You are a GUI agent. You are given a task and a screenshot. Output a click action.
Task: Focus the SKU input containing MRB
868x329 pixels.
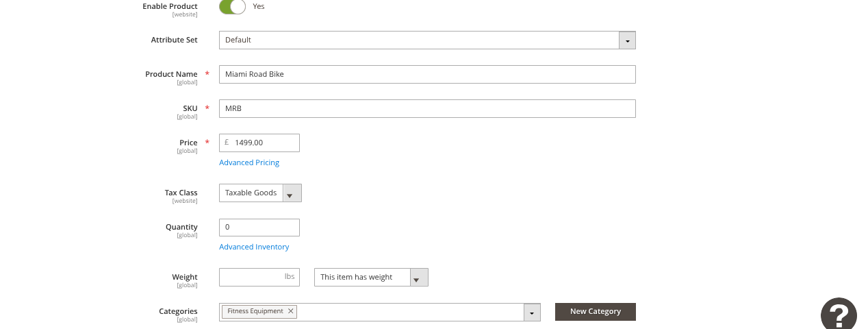pyautogui.click(x=427, y=108)
